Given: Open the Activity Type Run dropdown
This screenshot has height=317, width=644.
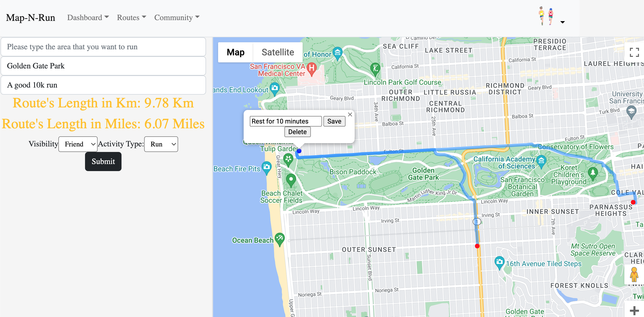Looking at the screenshot, I should click(161, 144).
